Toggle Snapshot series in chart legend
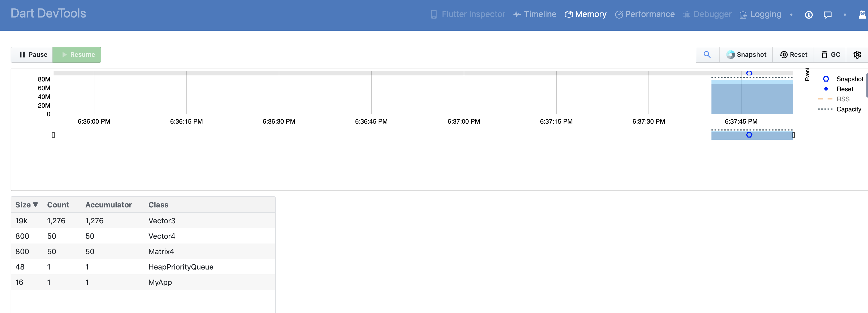The image size is (868, 313). click(x=849, y=79)
